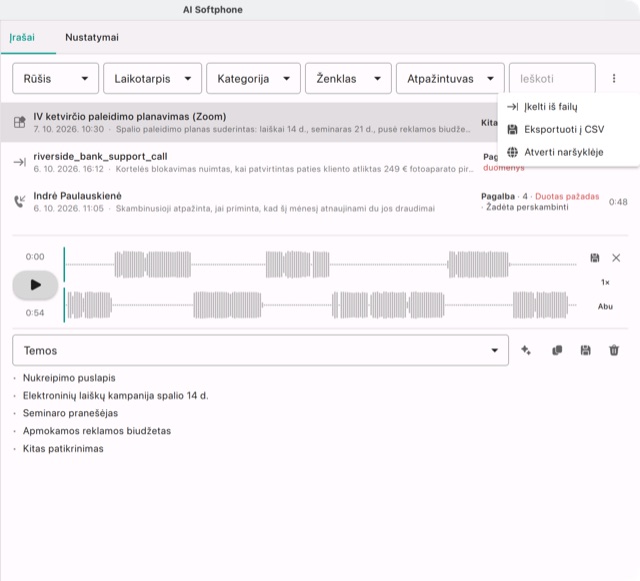Click topic Elektroninių laiškų kampanija spalio 14 d.
Image resolution: width=640 pixels, height=581 pixels.
(x=116, y=396)
